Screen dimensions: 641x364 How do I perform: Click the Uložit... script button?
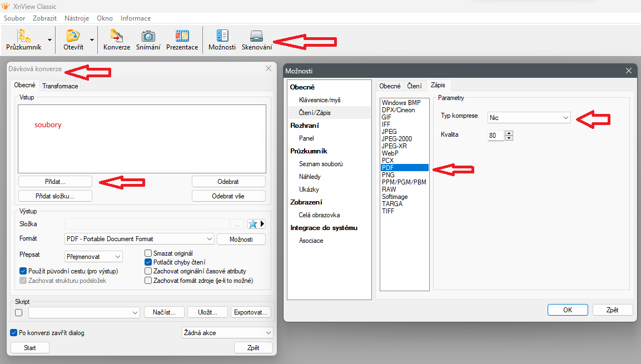coord(208,312)
